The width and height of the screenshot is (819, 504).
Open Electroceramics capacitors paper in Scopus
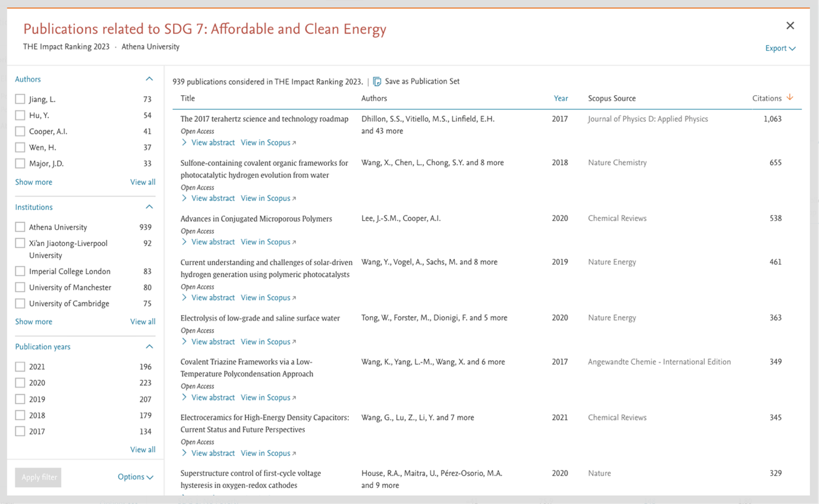tap(268, 453)
